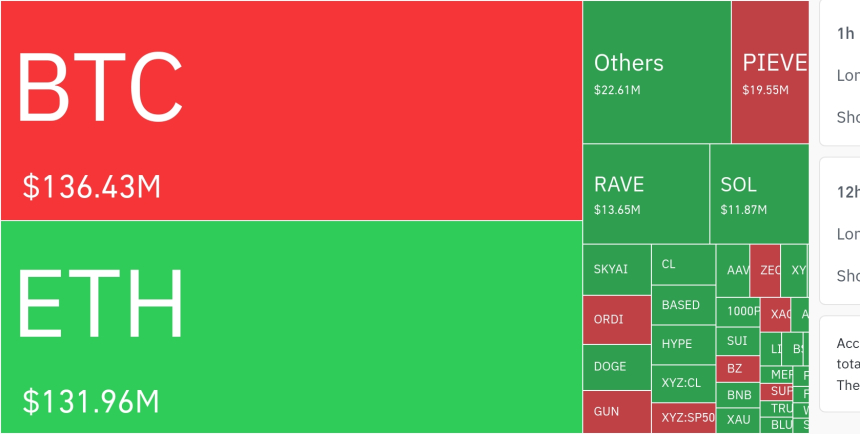Select the ETH heatmap tile
Viewport: 860px width, 434px height.
291,327
